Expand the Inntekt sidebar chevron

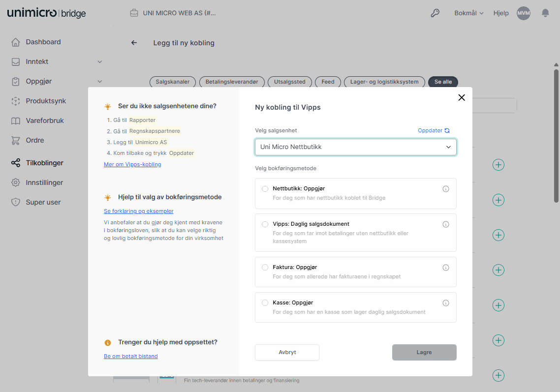(x=100, y=62)
